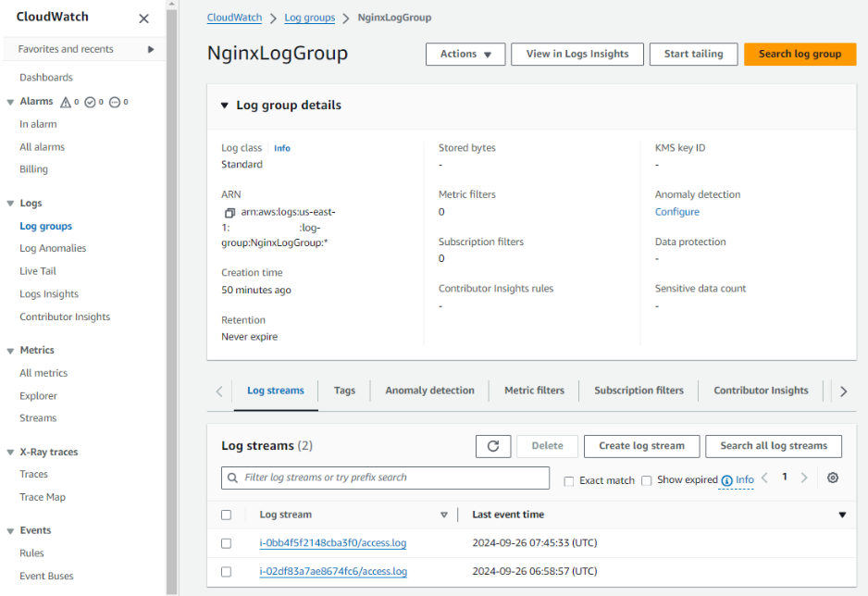Click the OK alarms checkmark icon
Image resolution: width=868 pixels, height=596 pixels.
(x=90, y=102)
